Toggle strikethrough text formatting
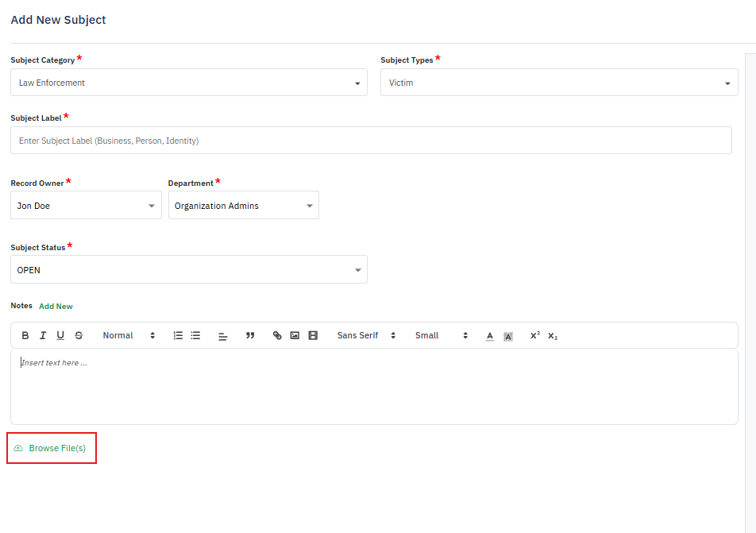 coord(79,336)
